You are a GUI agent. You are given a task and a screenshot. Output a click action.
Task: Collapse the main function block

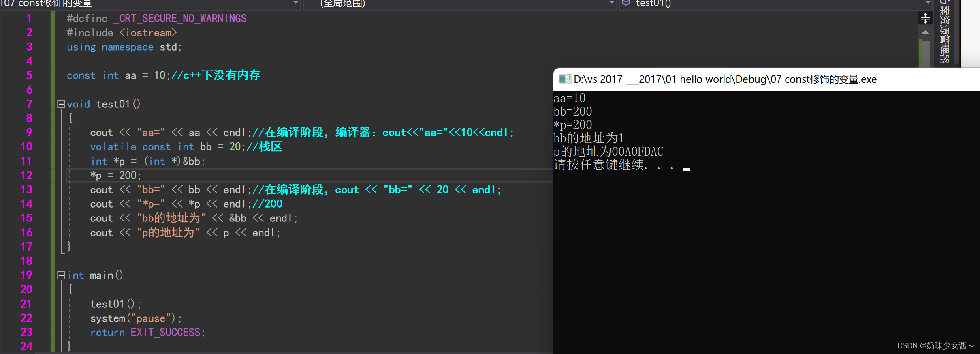[x=61, y=275]
